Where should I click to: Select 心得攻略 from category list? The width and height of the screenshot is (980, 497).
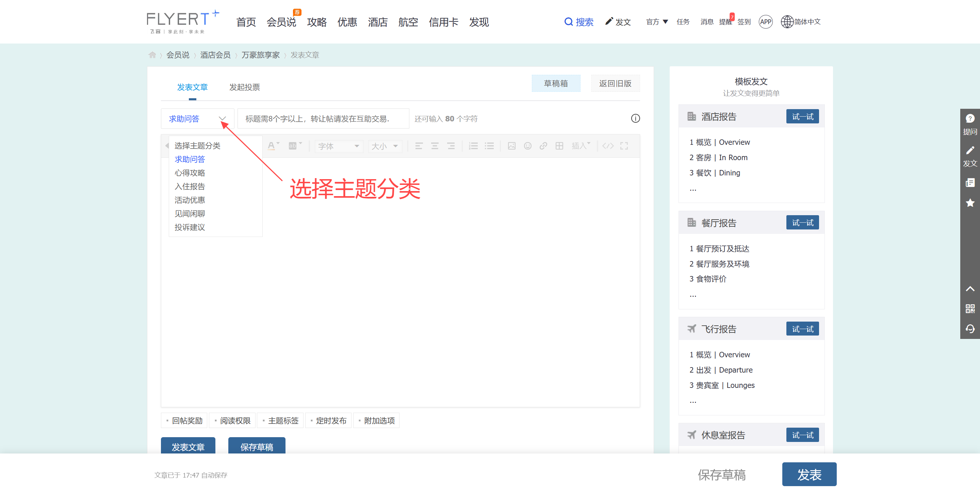(x=190, y=173)
